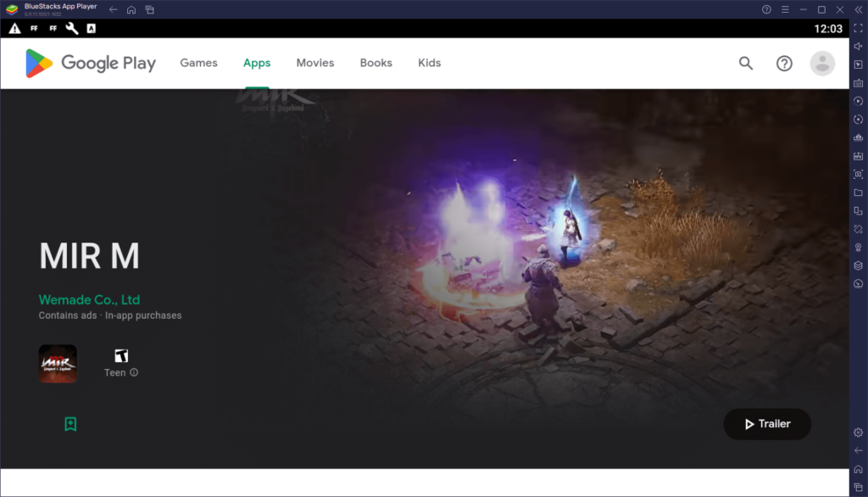Open the BlueStacks macro recorder

click(x=859, y=102)
